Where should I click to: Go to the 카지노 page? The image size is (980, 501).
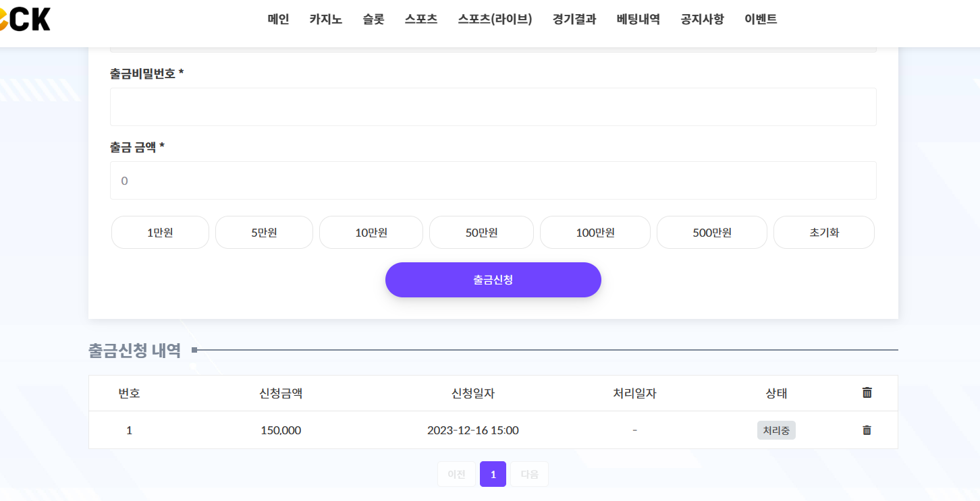click(x=326, y=20)
